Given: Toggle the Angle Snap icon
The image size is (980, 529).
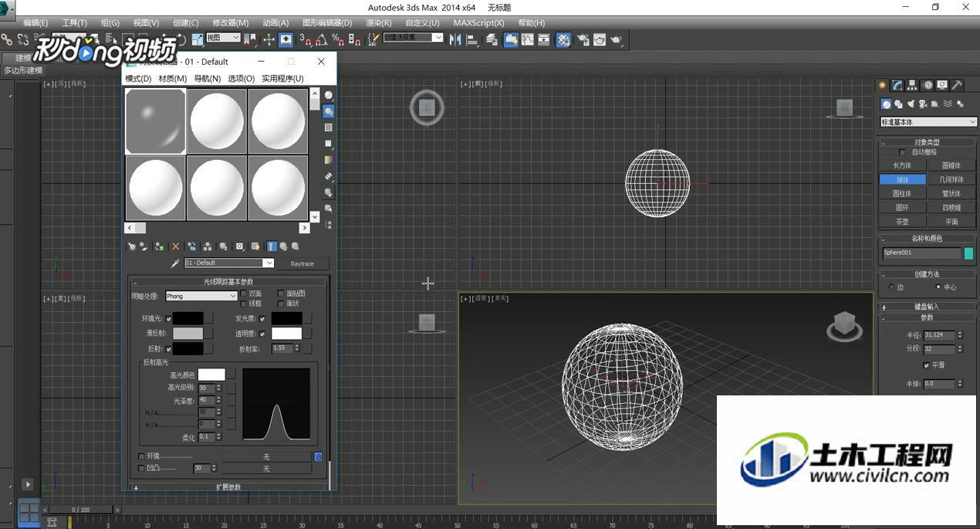Looking at the screenshot, I should click(322, 39).
